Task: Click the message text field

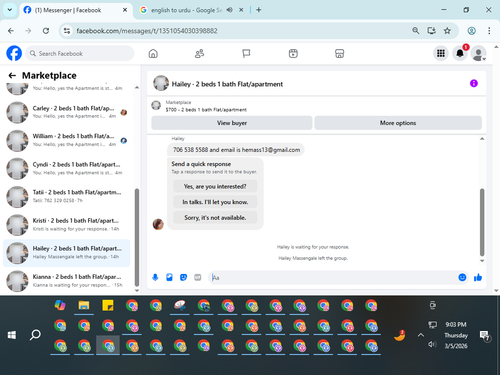Action: click(x=333, y=277)
